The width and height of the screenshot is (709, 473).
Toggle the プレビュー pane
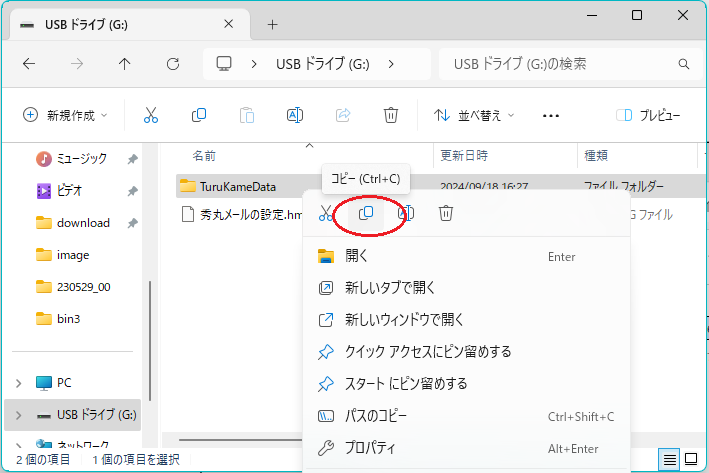pyautogui.click(x=648, y=115)
